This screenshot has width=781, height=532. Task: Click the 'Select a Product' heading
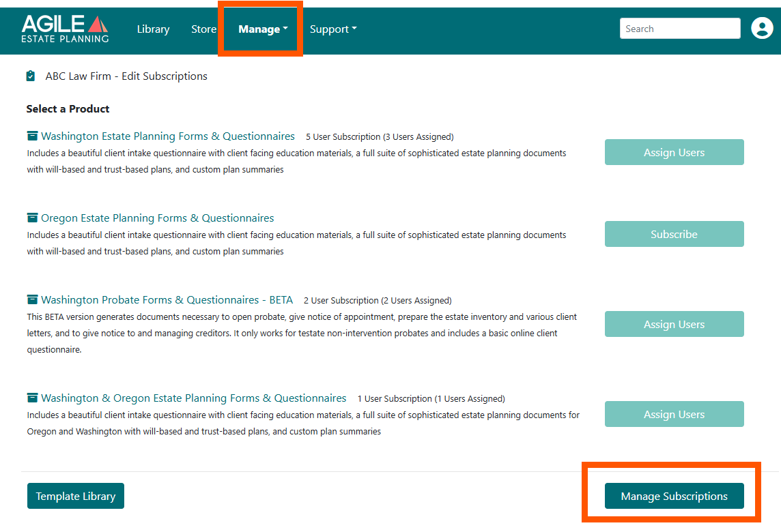(68, 108)
